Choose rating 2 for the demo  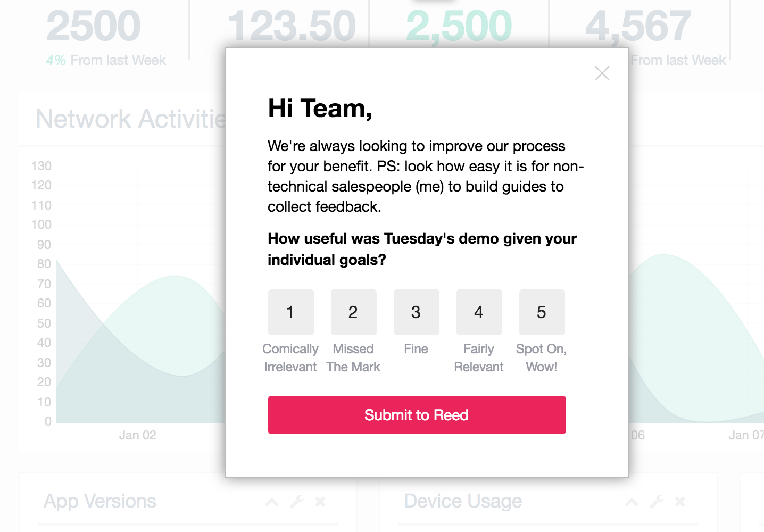tap(353, 312)
